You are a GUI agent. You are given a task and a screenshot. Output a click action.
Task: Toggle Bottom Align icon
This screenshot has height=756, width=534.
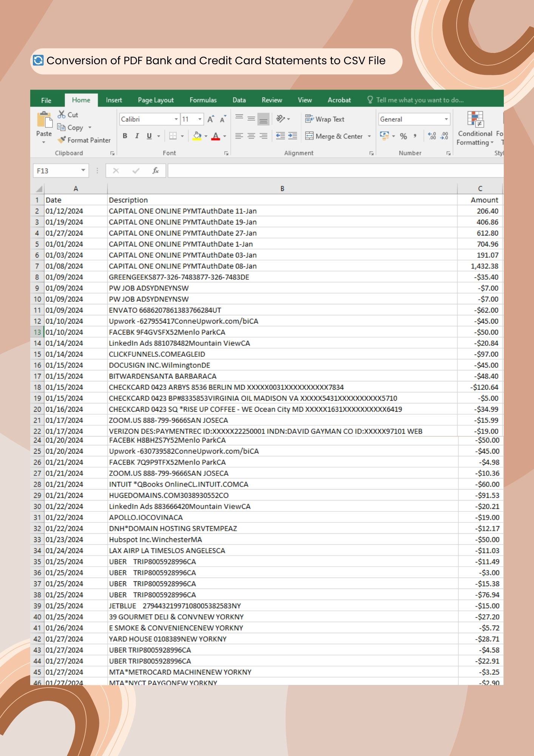[264, 119]
